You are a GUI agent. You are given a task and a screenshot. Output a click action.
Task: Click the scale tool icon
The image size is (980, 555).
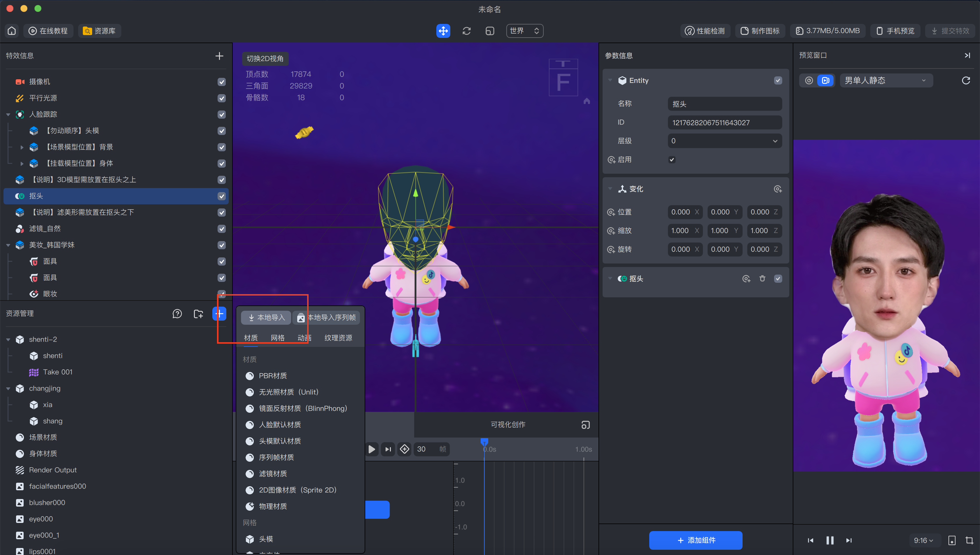[490, 31]
